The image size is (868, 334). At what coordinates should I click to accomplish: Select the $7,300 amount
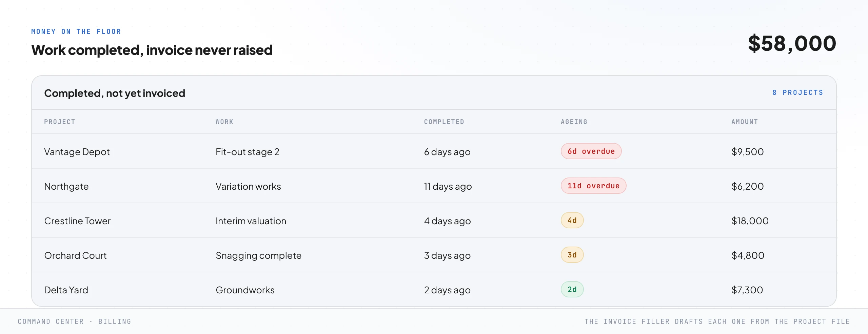(747, 290)
